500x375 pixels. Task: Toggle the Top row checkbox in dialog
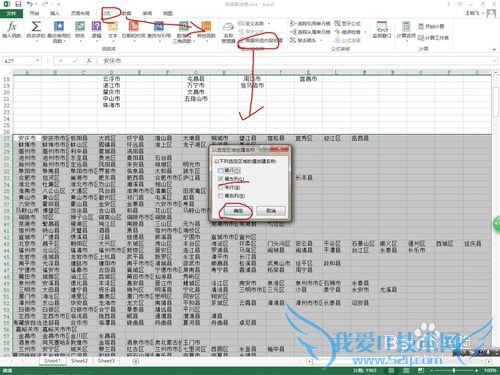pyautogui.click(x=221, y=170)
